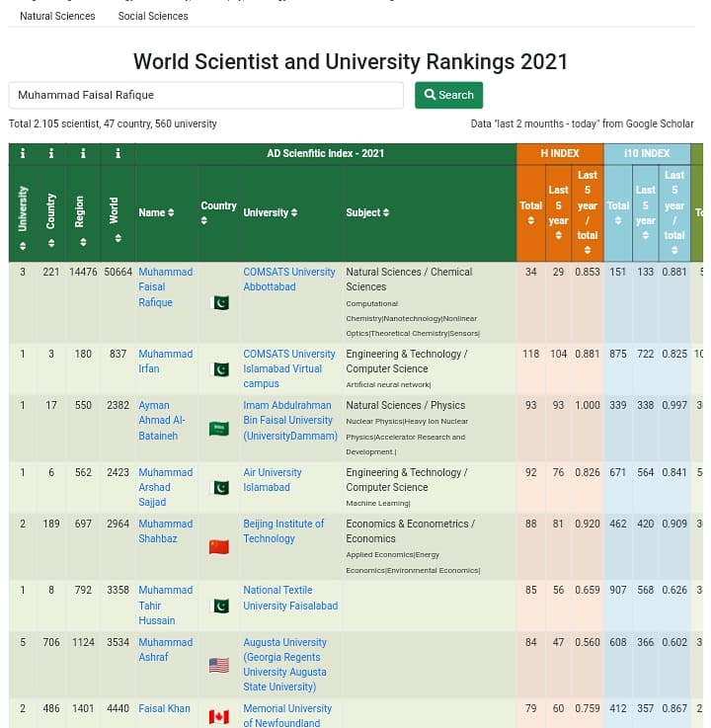Open Air University Islamabad link
Viewport: 711px width, 728px height.
pos(273,480)
